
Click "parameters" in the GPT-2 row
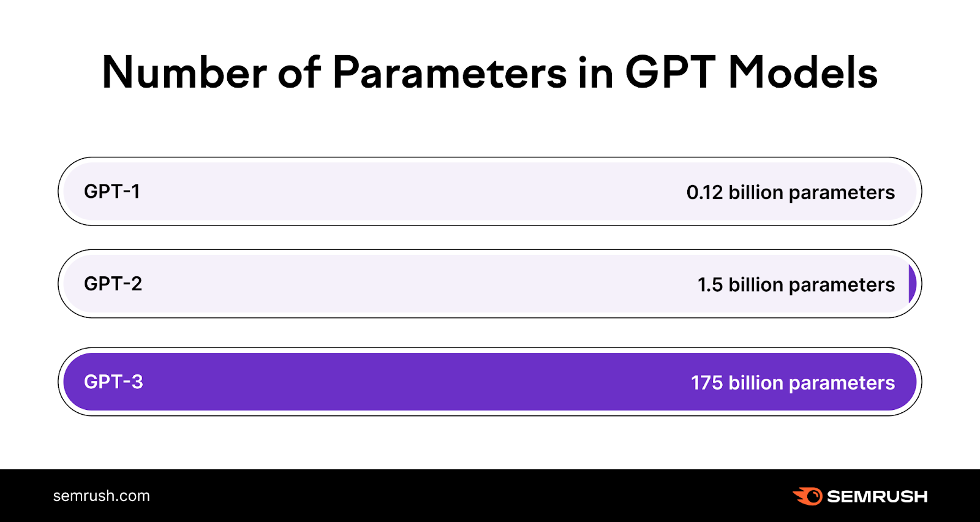pyautogui.click(x=842, y=286)
